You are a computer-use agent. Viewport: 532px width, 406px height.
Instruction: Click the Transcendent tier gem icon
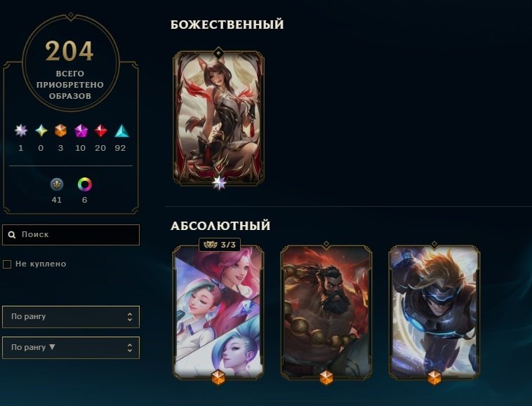(x=20, y=130)
